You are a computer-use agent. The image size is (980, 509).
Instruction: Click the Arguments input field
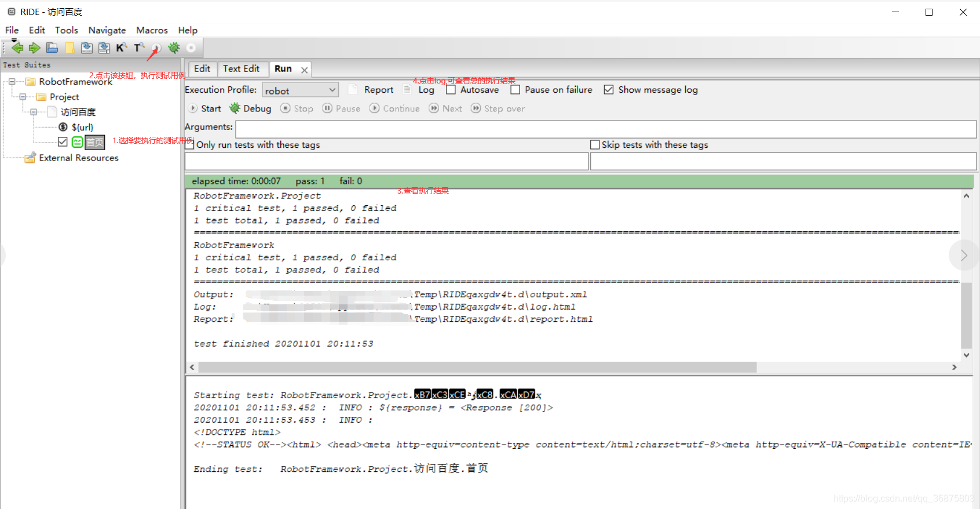[606, 129]
